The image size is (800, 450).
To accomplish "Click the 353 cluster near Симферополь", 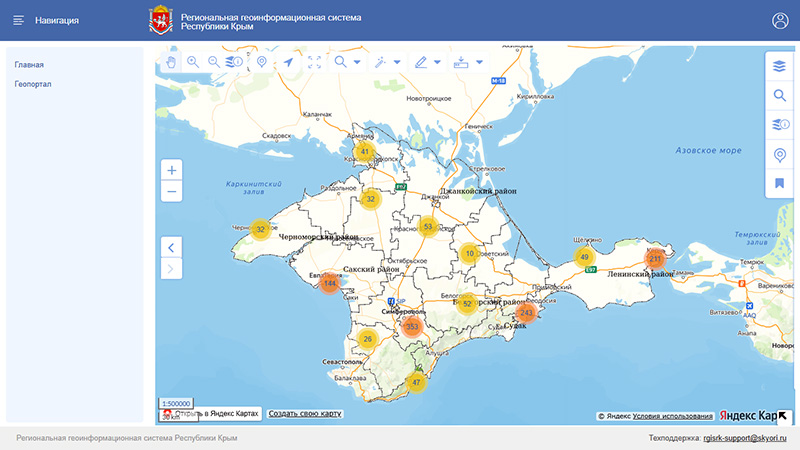I will (412, 327).
